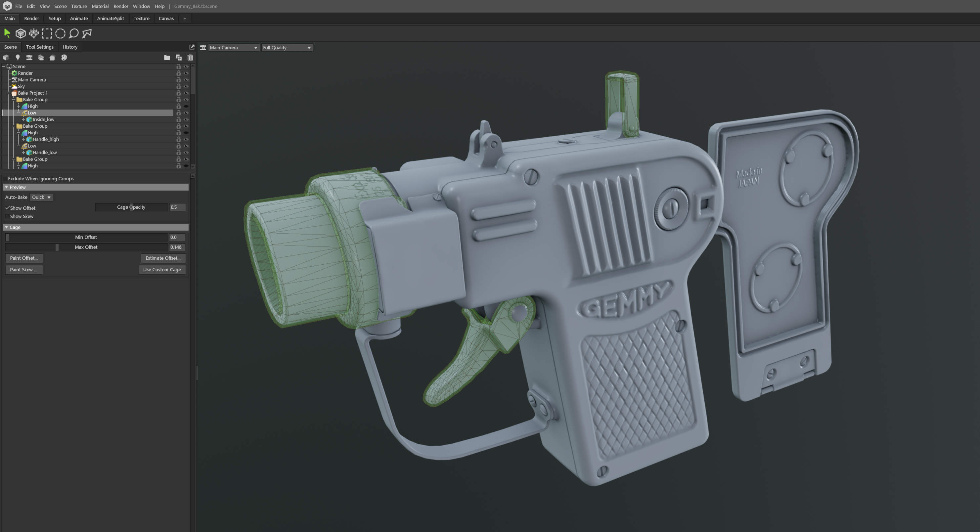
Task: Click the lightbulb add-light icon
Action: [x=18, y=58]
